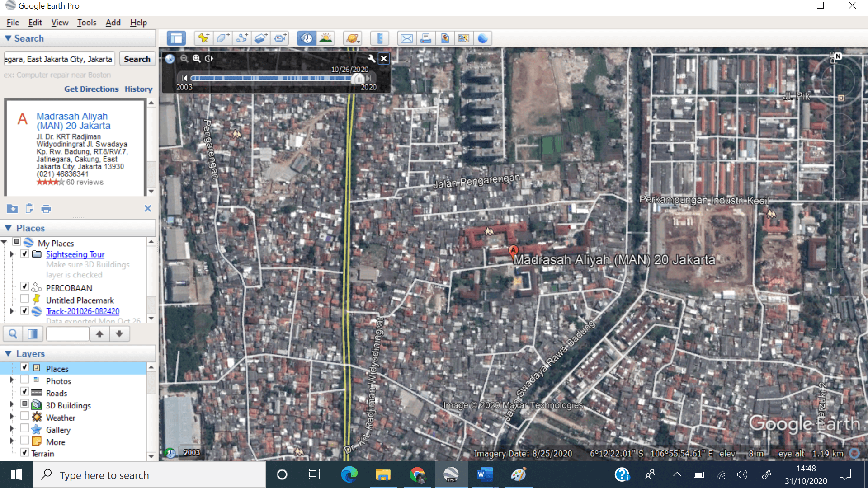868x488 pixels.
Task: Zoom out the time slider range
Action: [184, 58]
